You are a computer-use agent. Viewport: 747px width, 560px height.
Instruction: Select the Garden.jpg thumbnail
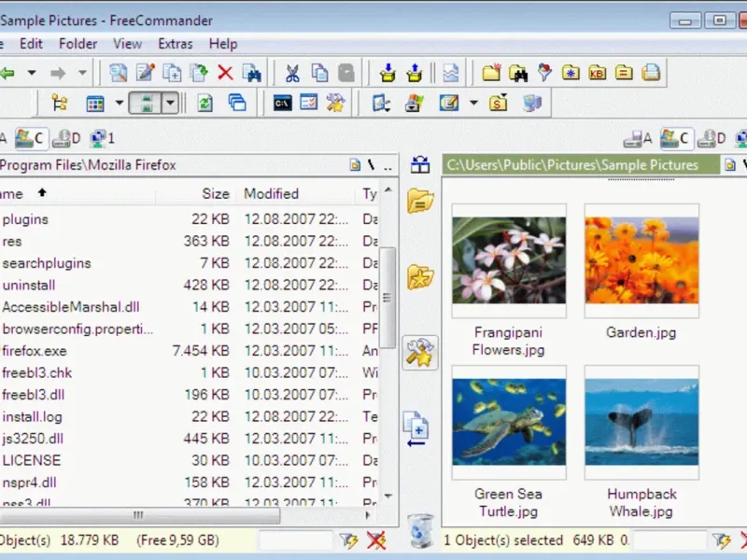click(x=641, y=261)
